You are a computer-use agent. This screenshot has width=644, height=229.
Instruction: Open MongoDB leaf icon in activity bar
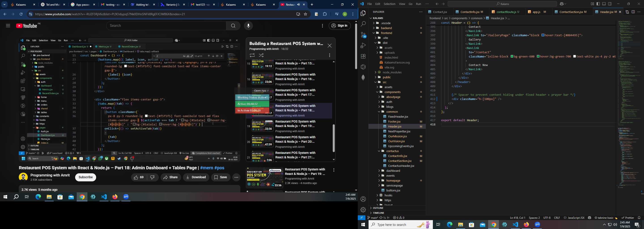pyautogui.click(x=363, y=78)
